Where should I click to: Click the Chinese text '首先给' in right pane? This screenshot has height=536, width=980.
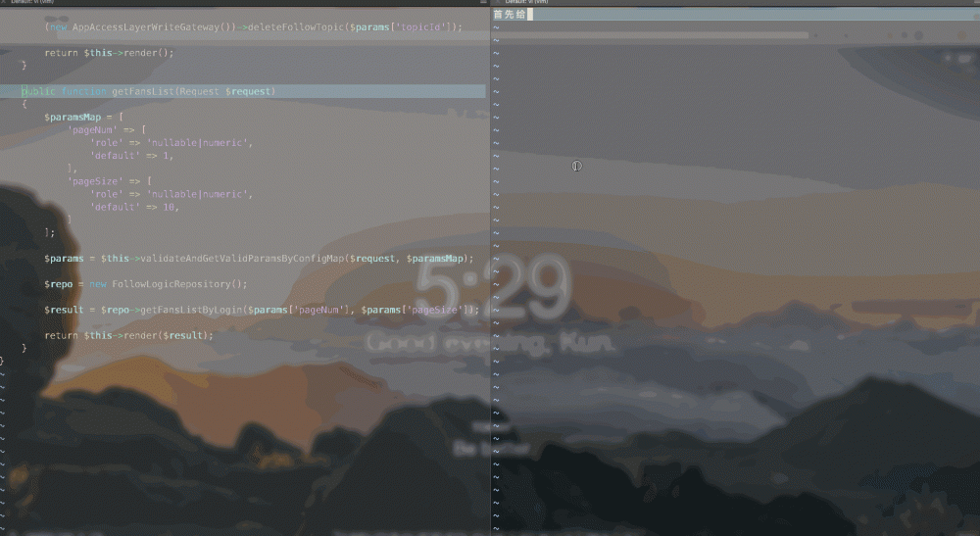(x=509, y=15)
